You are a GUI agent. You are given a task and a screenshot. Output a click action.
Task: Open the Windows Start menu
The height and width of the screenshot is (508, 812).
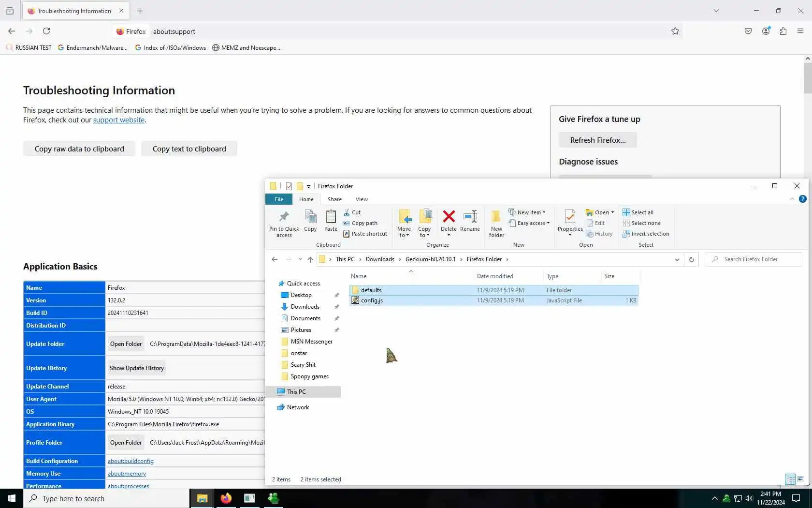tap(12, 498)
